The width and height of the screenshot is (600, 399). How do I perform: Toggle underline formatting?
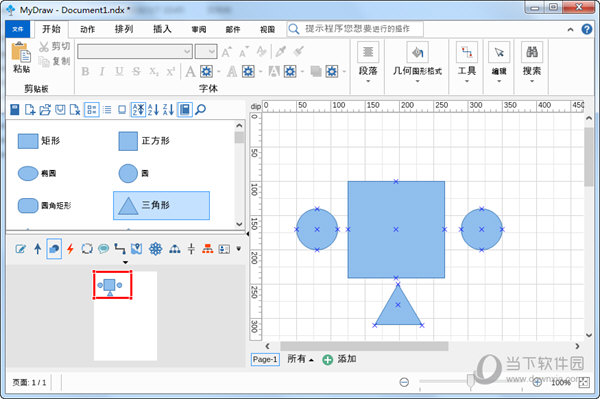119,72
